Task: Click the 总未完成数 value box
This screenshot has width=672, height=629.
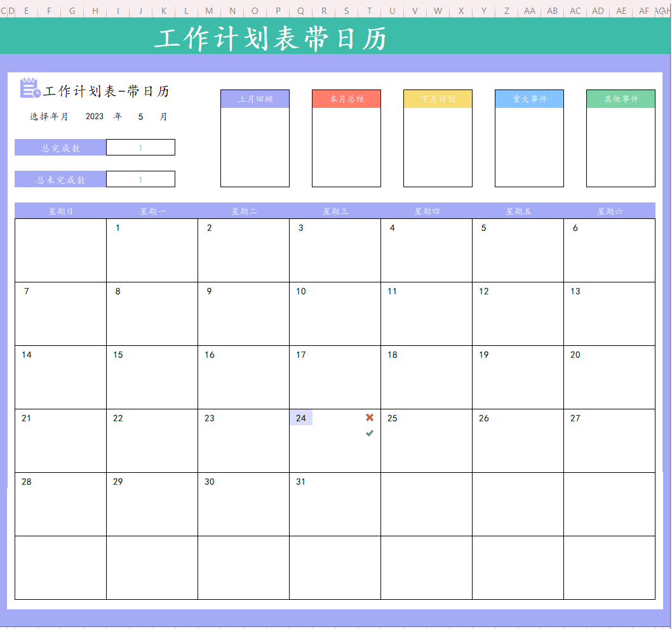Action: pos(140,178)
